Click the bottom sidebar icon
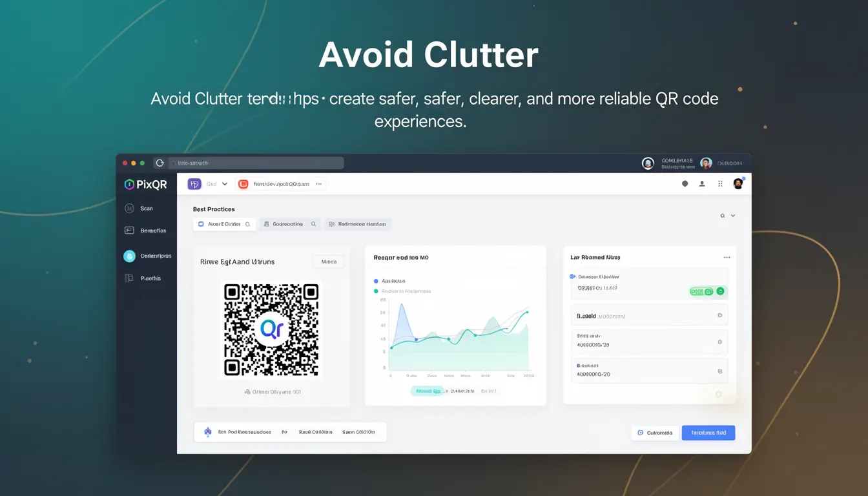 coord(129,278)
